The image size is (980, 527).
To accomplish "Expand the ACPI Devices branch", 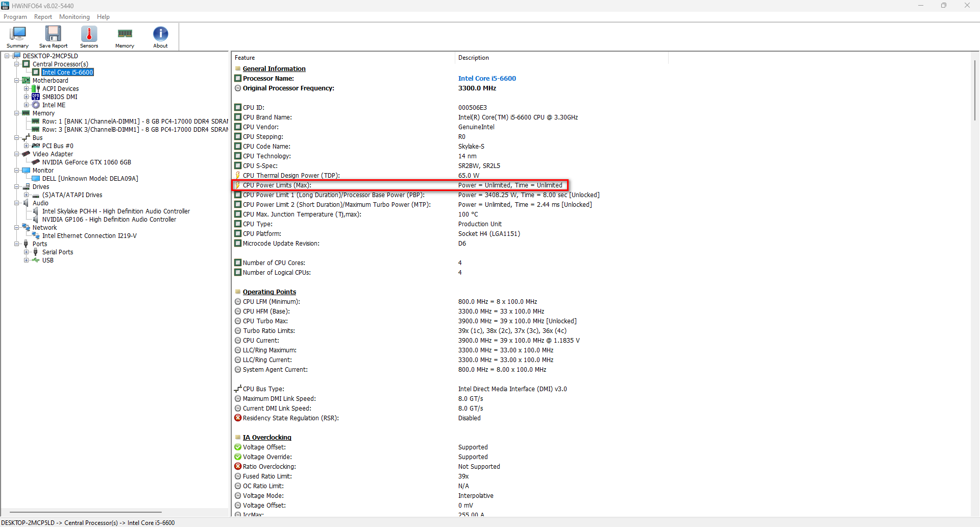I will pyautogui.click(x=26, y=88).
